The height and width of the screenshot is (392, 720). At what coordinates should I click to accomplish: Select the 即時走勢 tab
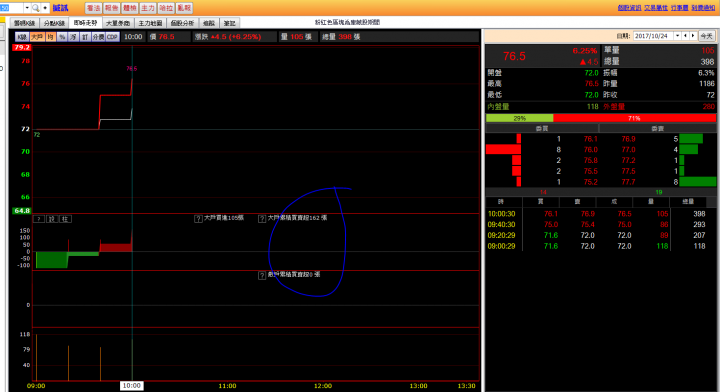point(85,22)
